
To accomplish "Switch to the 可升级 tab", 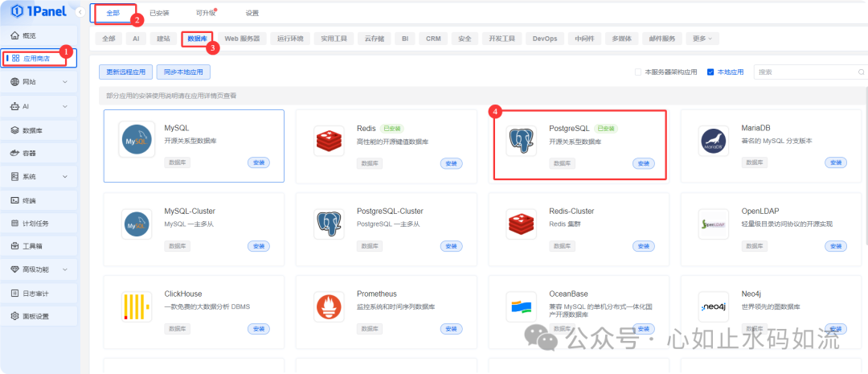I will click(x=206, y=13).
